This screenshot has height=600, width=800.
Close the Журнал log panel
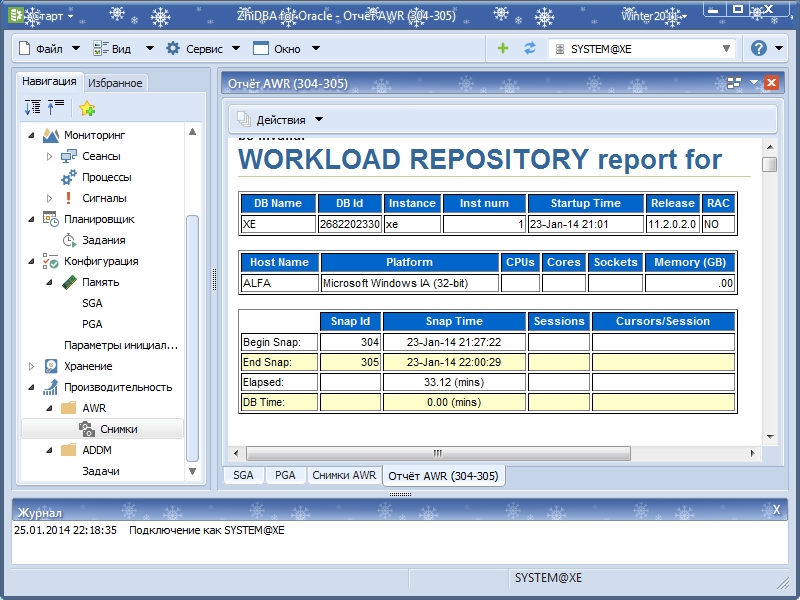(x=777, y=510)
